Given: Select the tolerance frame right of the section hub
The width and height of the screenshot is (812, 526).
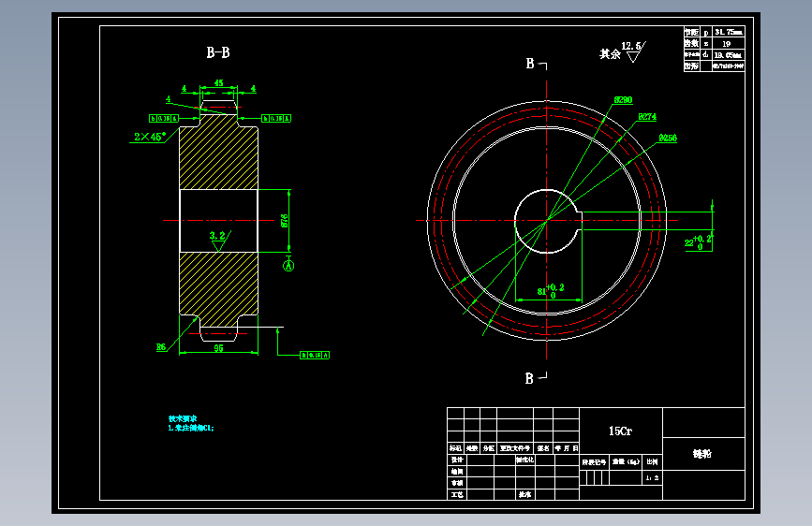Looking at the screenshot, I should [x=276, y=119].
